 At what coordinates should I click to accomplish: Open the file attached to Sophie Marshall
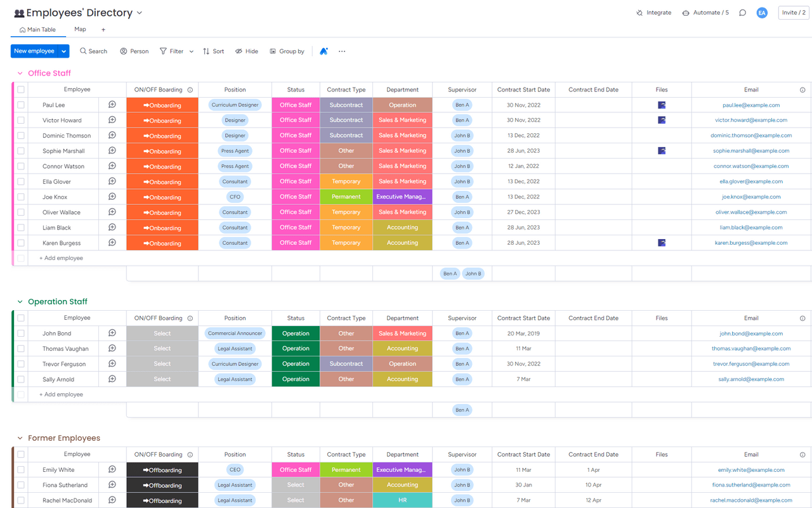pyautogui.click(x=662, y=151)
